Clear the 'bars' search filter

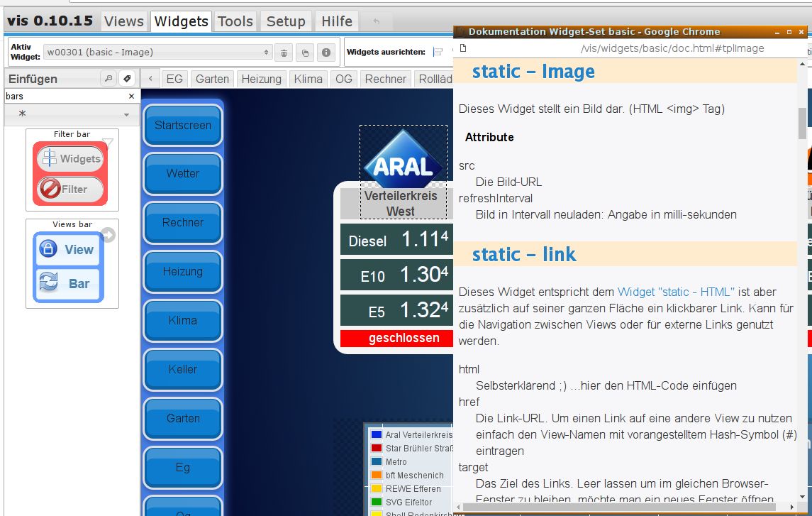131,97
